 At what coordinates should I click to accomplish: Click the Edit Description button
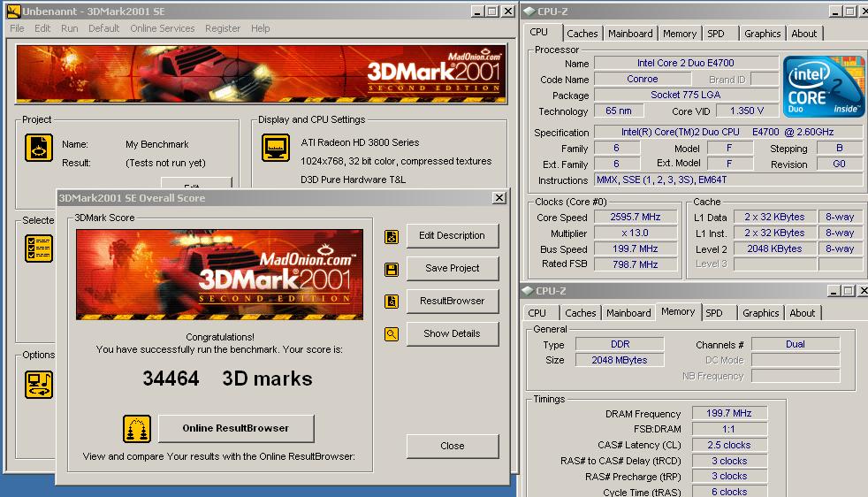453,235
